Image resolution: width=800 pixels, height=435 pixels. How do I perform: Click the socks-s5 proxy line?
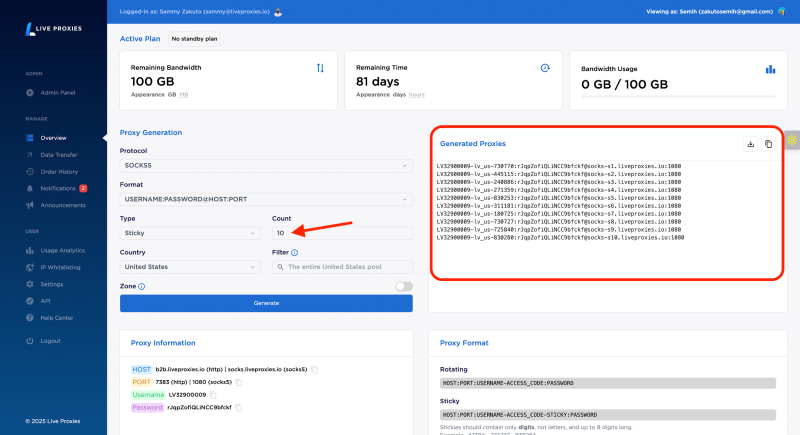coord(559,198)
